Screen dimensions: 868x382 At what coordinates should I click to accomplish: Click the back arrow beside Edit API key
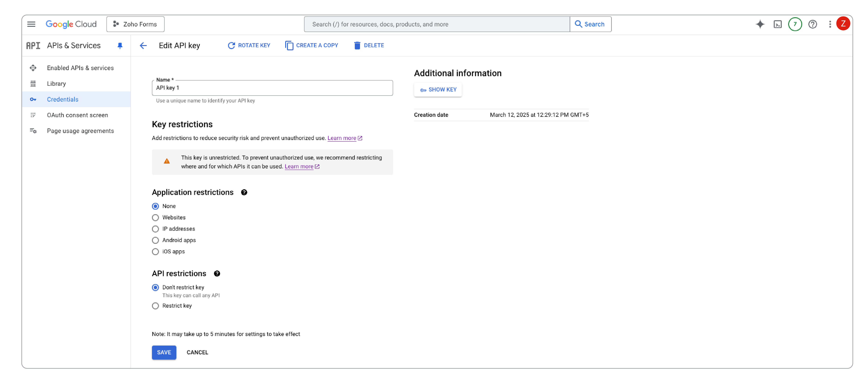(143, 45)
